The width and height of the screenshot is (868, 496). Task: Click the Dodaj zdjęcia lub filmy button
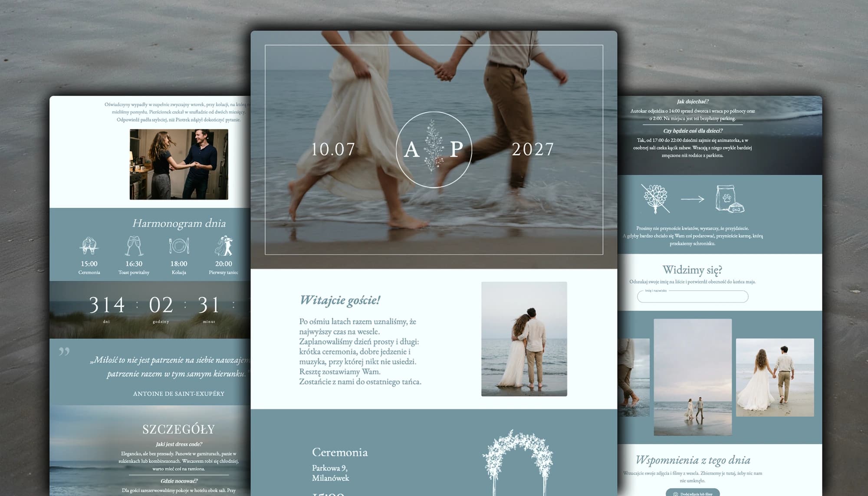point(693,493)
